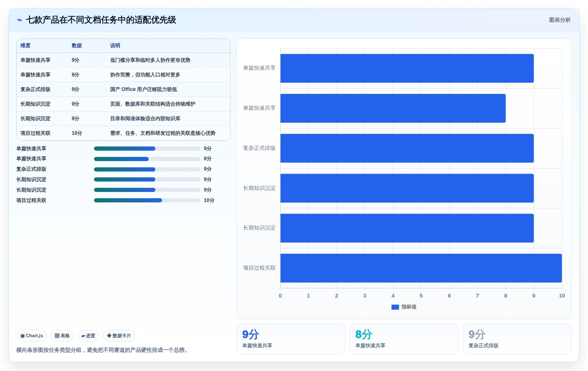Click the x-axis tick label 10
Screen dimensions: 588x371
[x=562, y=295]
